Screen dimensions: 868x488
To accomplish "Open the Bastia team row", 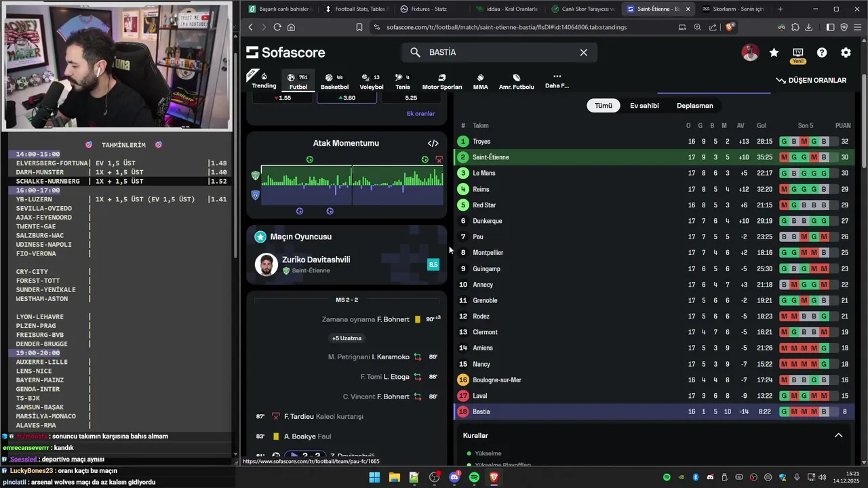I will point(654,411).
